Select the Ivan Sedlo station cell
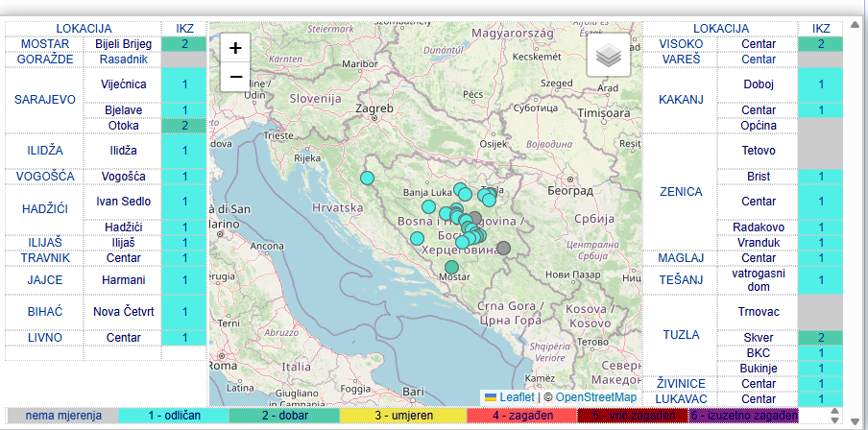The width and height of the screenshot is (868, 430). 122,202
